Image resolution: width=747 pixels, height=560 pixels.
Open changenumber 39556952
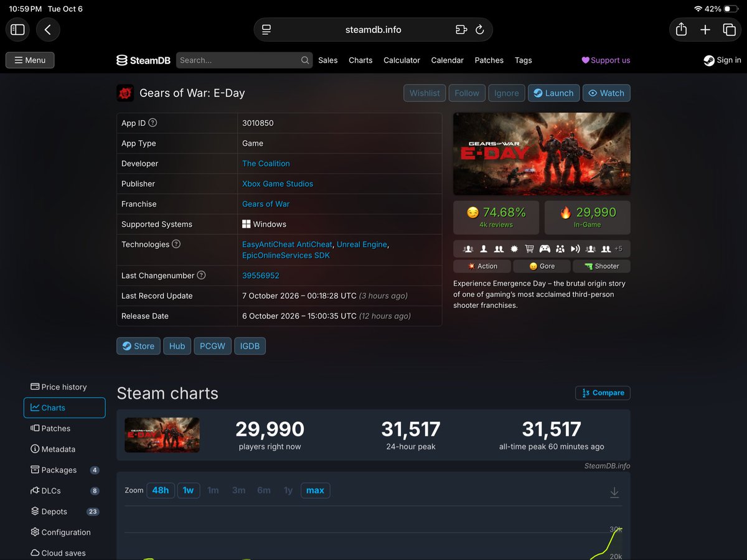[260, 276]
